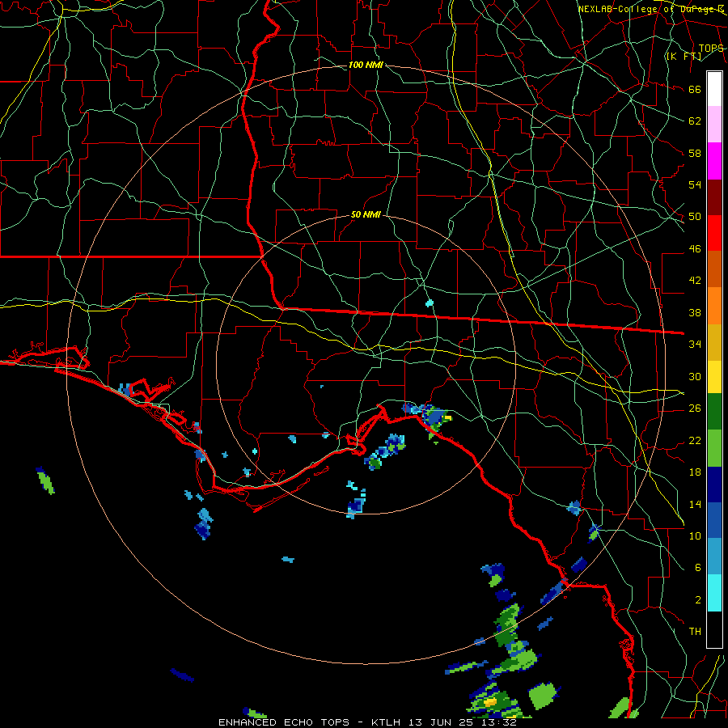Click the magenta legend swatch

pyautogui.click(x=714, y=161)
